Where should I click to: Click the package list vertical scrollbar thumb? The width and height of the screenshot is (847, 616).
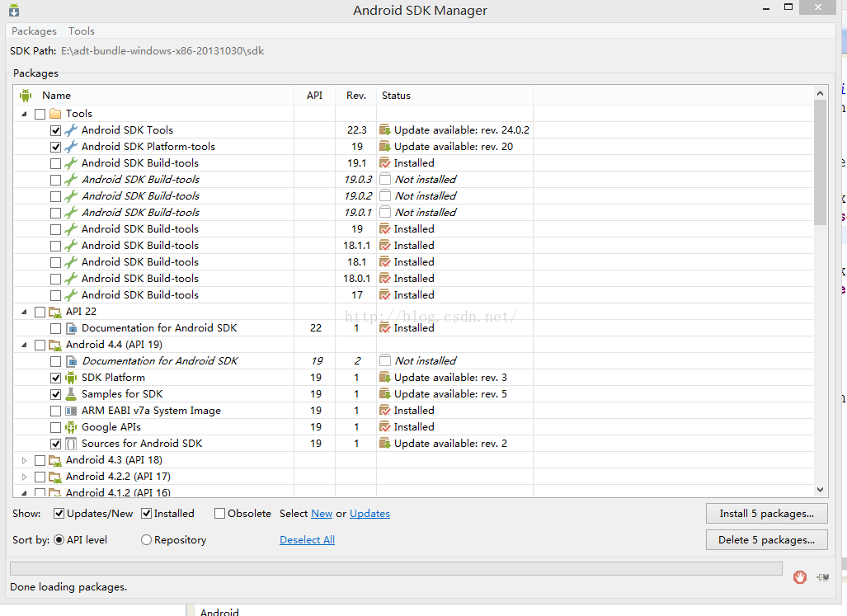pyautogui.click(x=820, y=162)
